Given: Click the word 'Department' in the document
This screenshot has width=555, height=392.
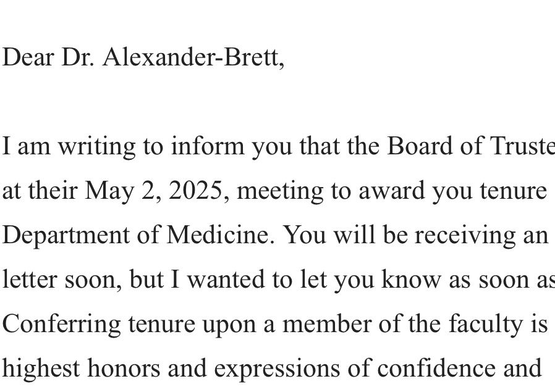Looking at the screenshot, I should pyautogui.click(x=66, y=236).
